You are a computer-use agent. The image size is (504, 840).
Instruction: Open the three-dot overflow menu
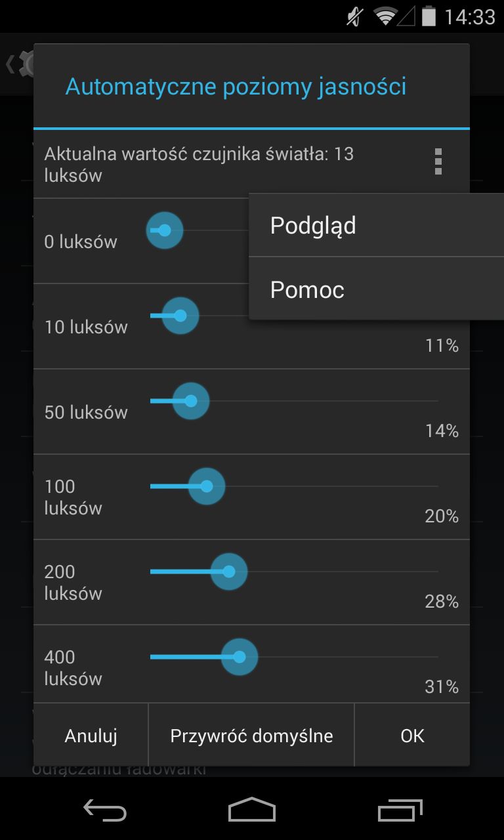438,162
